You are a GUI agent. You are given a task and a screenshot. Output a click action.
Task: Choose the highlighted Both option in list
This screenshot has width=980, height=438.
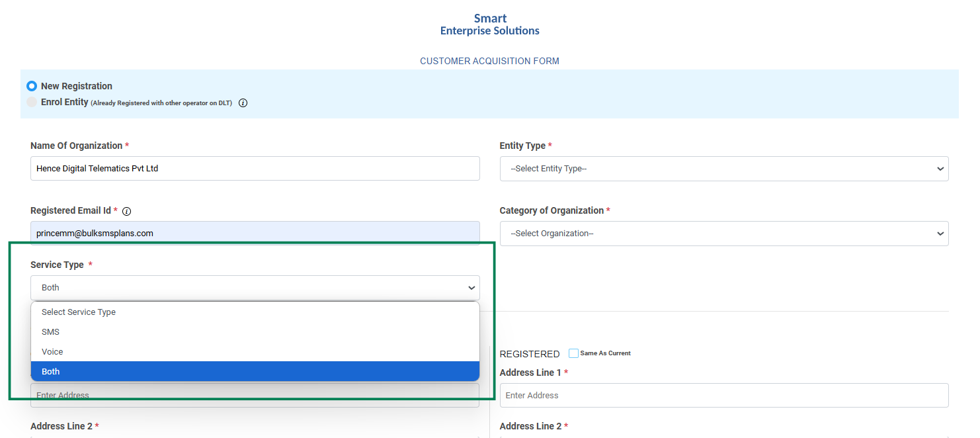coord(255,371)
